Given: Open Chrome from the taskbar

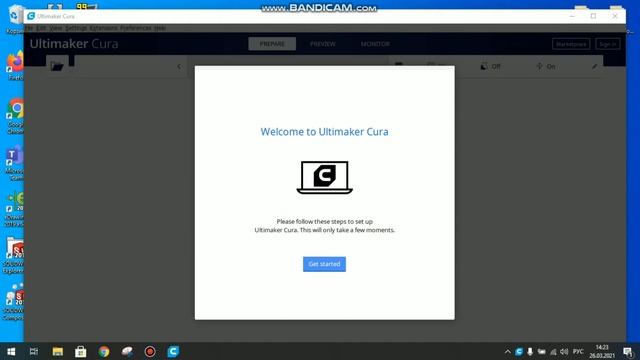Looking at the screenshot, I should pyautogui.click(x=104, y=351).
